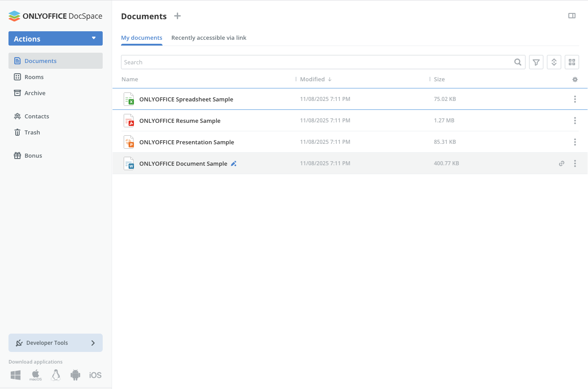Open options menu for Resume Sample
Viewport: 588px width, 389px height.
click(x=575, y=121)
